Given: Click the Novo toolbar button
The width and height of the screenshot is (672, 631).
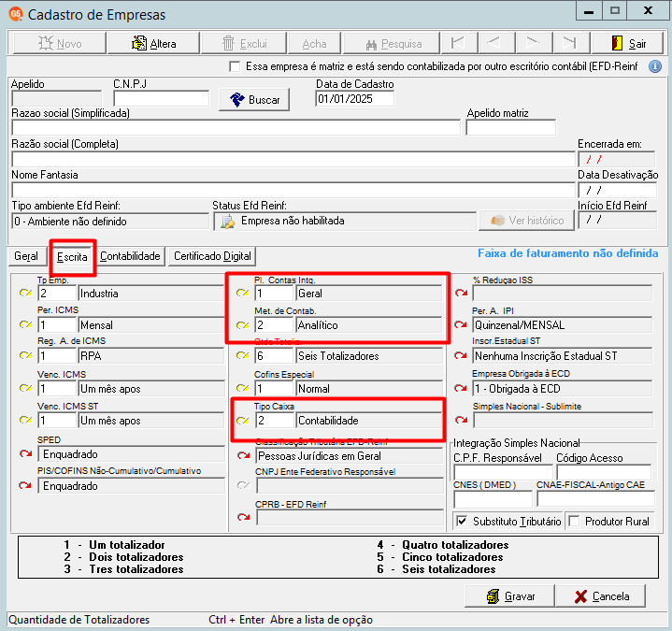Looking at the screenshot, I should (x=60, y=43).
